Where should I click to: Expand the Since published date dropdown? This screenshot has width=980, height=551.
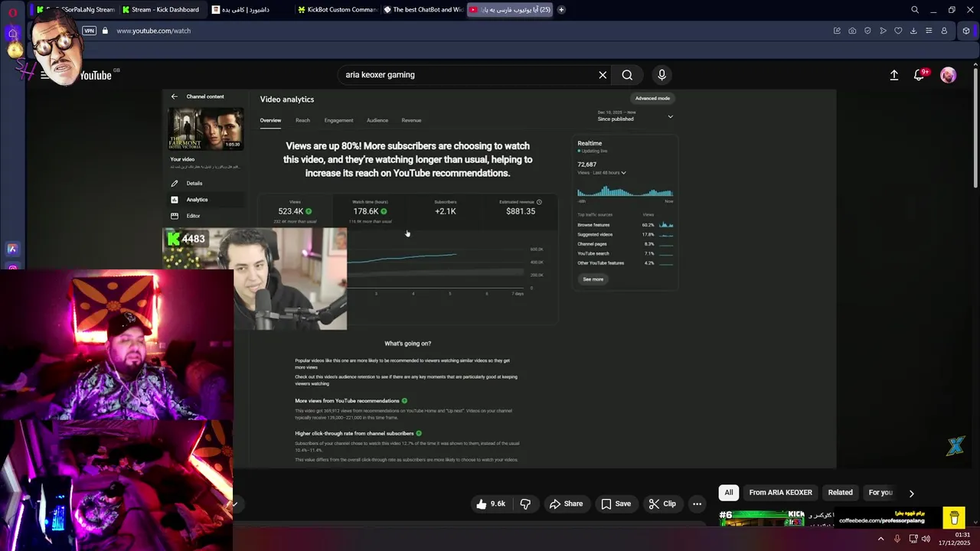(635, 116)
